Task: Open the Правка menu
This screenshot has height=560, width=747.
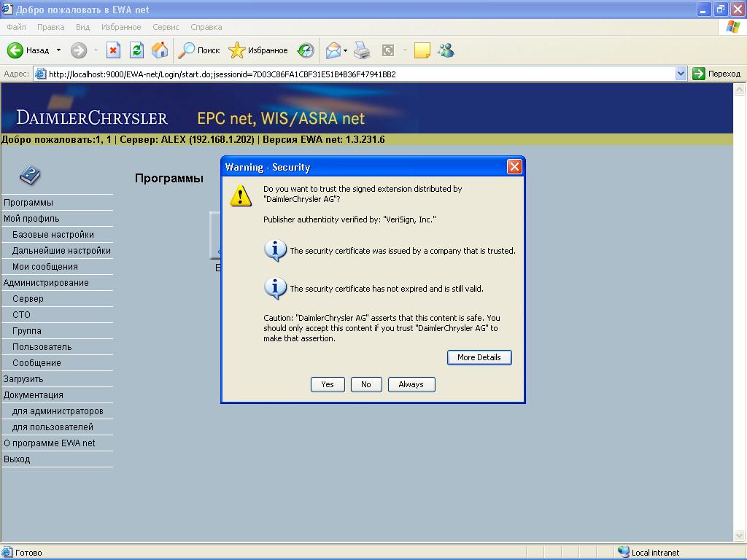Action: pos(50,27)
